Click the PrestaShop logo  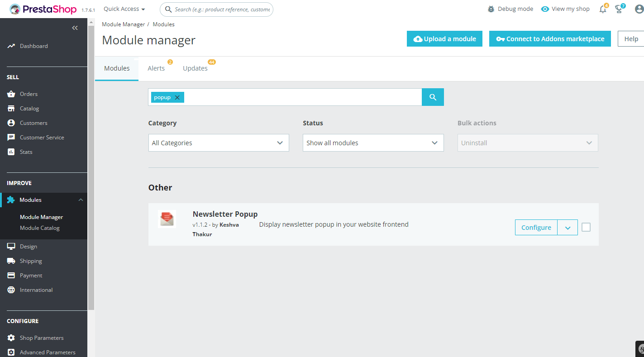pos(43,9)
